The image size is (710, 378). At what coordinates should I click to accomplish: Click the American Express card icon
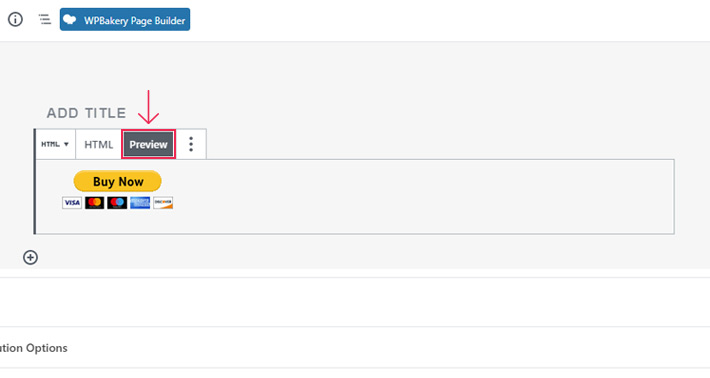pos(140,202)
